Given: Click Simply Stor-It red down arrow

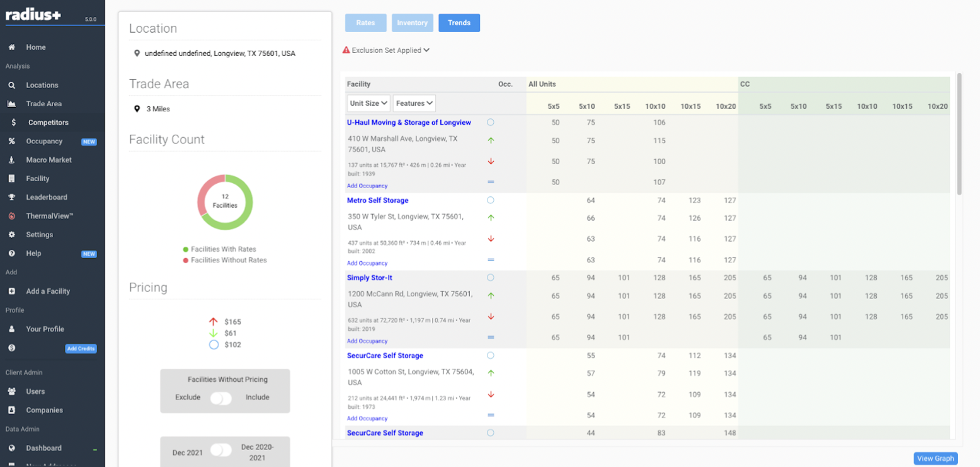Looking at the screenshot, I should coord(491,317).
